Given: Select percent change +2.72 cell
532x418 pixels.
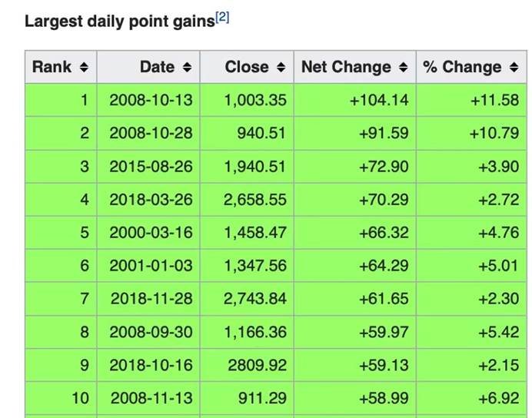Looking at the screenshot, I should pyautogui.click(x=497, y=200).
